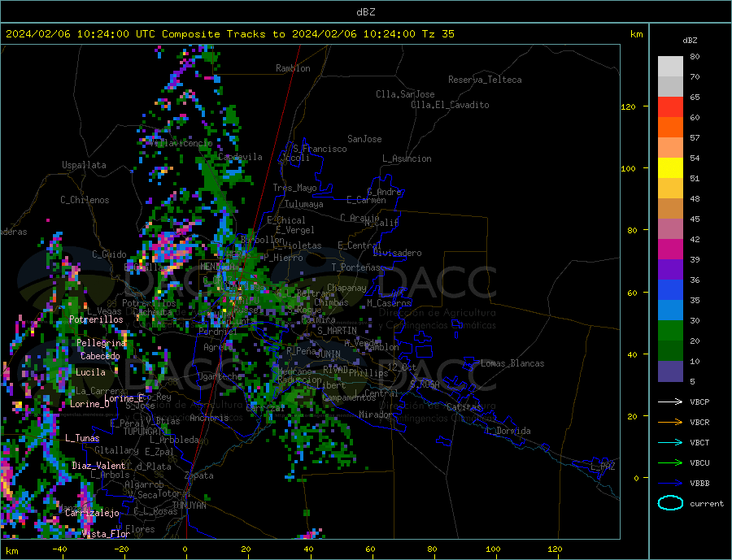Click the 80 dBZ color swatch
This screenshot has height=560, width=732.
tap(670, 66)
